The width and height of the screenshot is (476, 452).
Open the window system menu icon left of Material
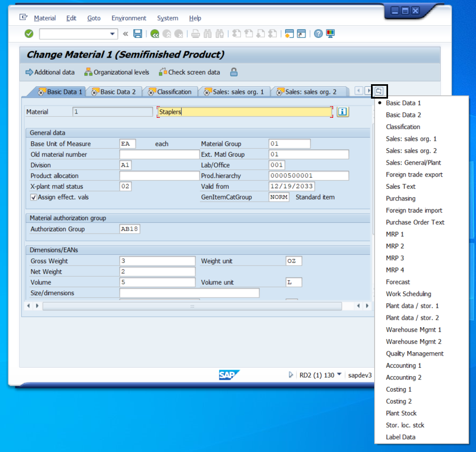pos(23,17)
